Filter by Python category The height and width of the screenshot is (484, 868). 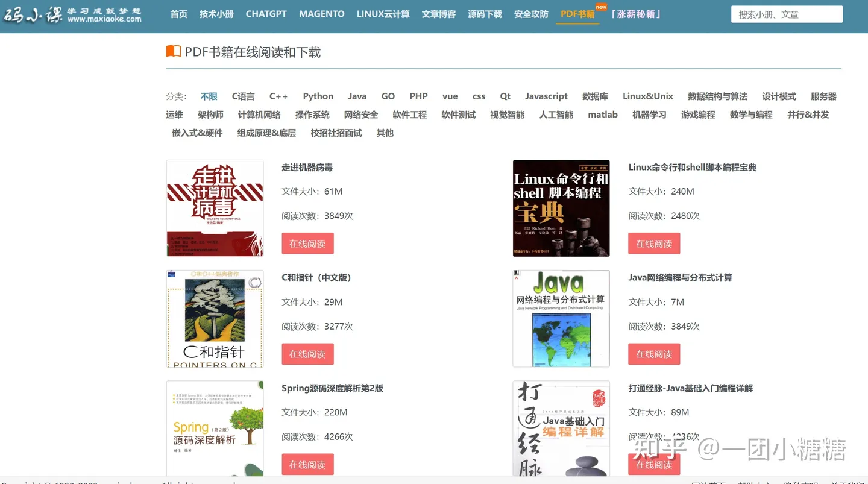point(318,96)
